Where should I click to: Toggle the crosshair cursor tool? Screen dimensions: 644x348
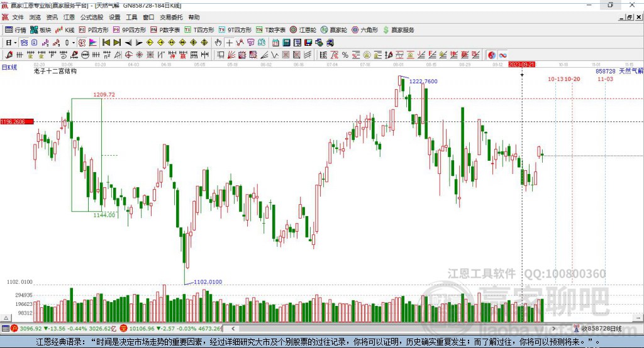[x=229, y=43]
